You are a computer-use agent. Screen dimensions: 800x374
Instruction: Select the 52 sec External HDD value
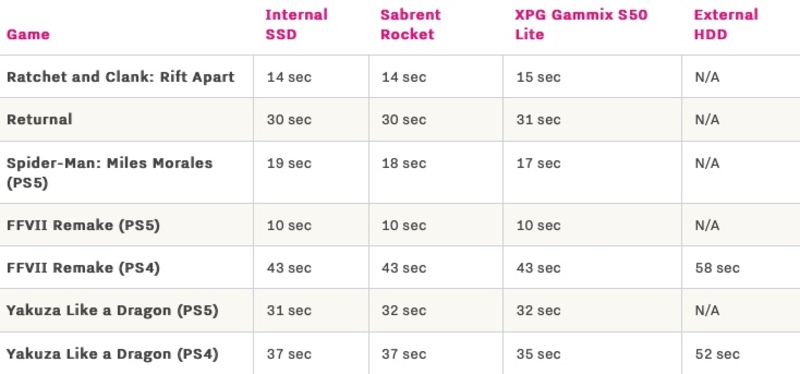[717, 354]
